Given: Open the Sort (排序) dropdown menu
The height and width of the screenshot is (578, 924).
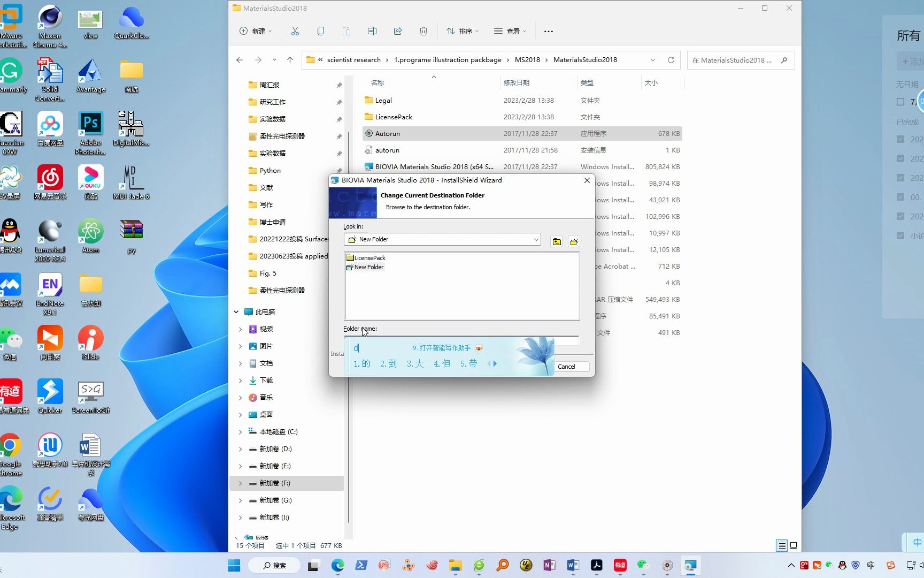Looking at the screenshot, I should click(463, 31).
